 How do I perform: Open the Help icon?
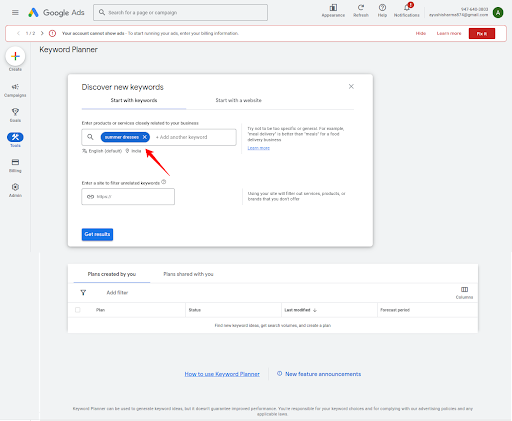pos(382,10)
